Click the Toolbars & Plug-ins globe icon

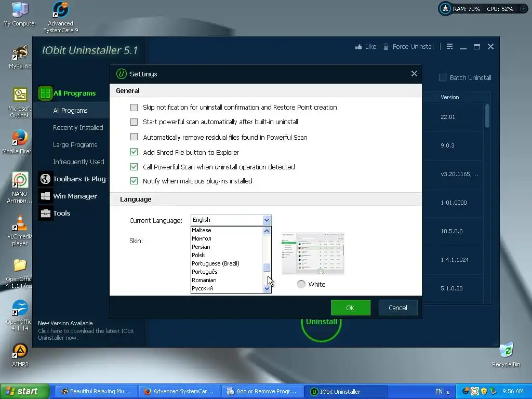point(45,179)
